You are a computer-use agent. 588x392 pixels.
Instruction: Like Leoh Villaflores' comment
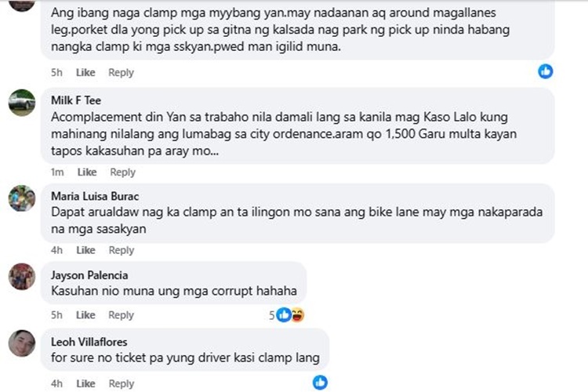[85, 383]
